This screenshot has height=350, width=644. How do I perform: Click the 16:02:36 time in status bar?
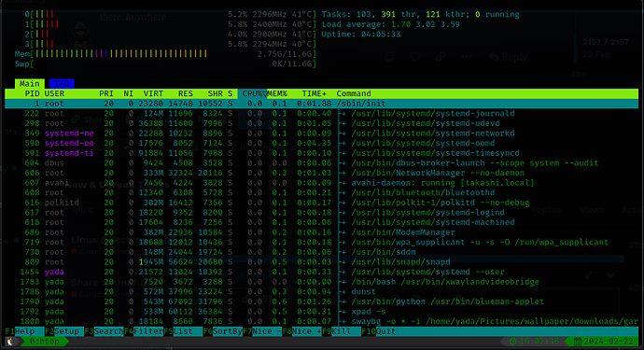pos(539,342)
